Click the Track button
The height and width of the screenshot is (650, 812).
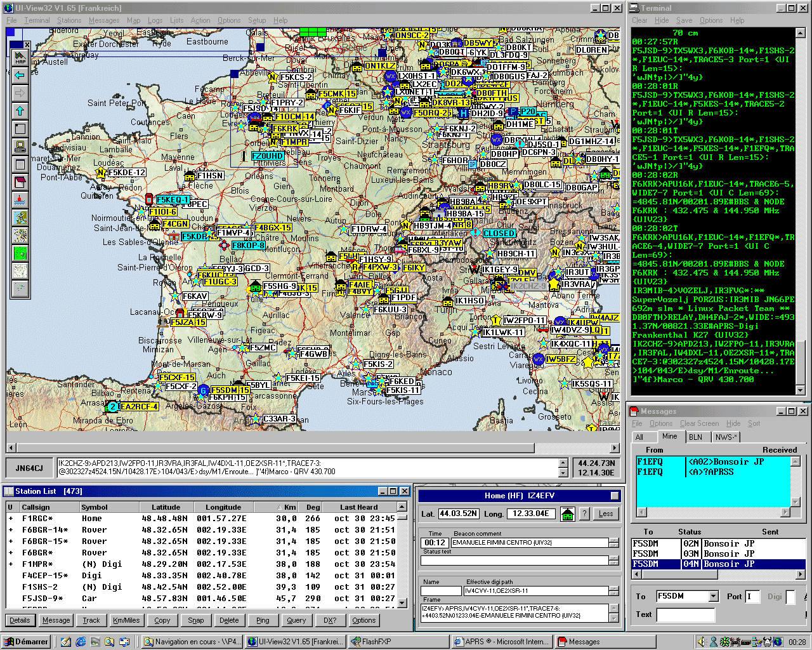click(91, 620)
